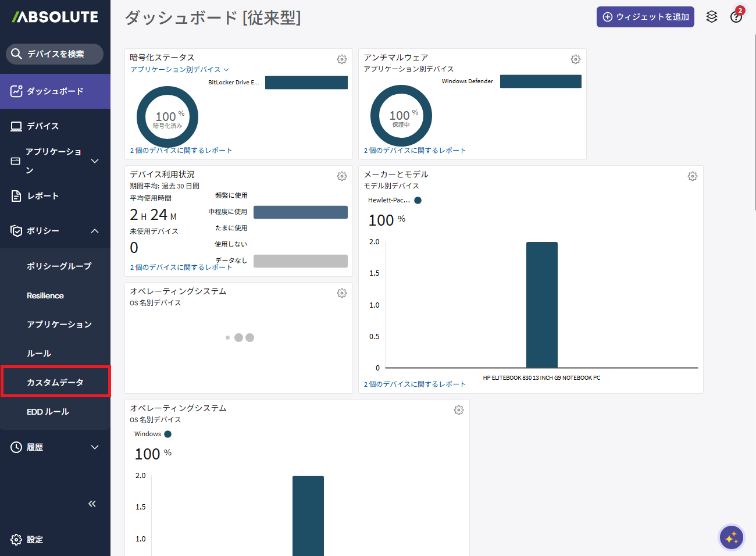Open the Resilience menu item
Viewport: 756px width, 556px height.
tap(45, 295)
